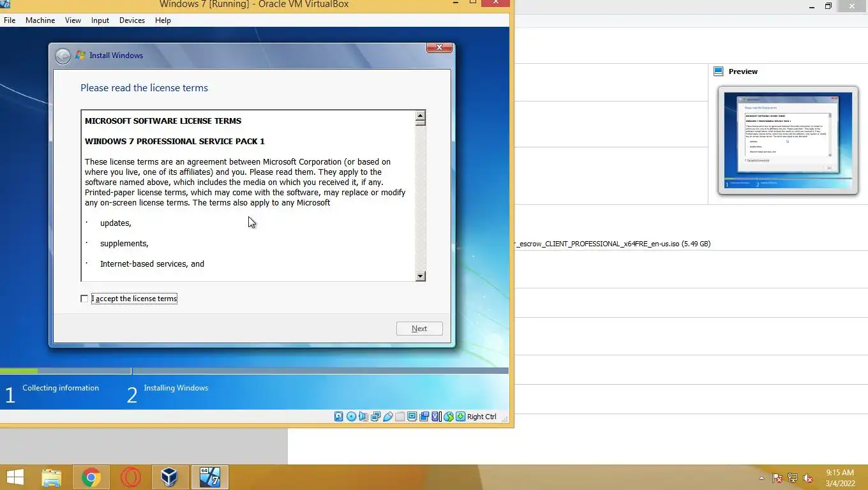Click 'WINDOWS 7 PROFESSIONAL SERVICE PACK 1' line
This screenshot has width=868, height=490.
coord(174,141)
